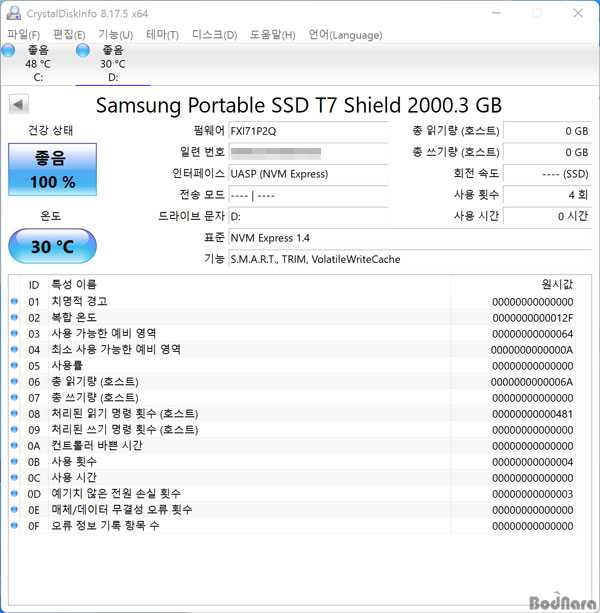Image resolution: width=600 pixels, height=613 pixels.
Task: Click status dot for 0F 오류 정보 기록 항목 수
Action: click(14, 525)
